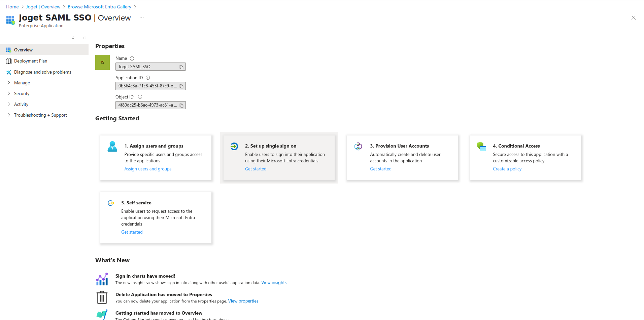Expand the Activity menu group
The image size is (644, 320).
(x=21, y=104)
